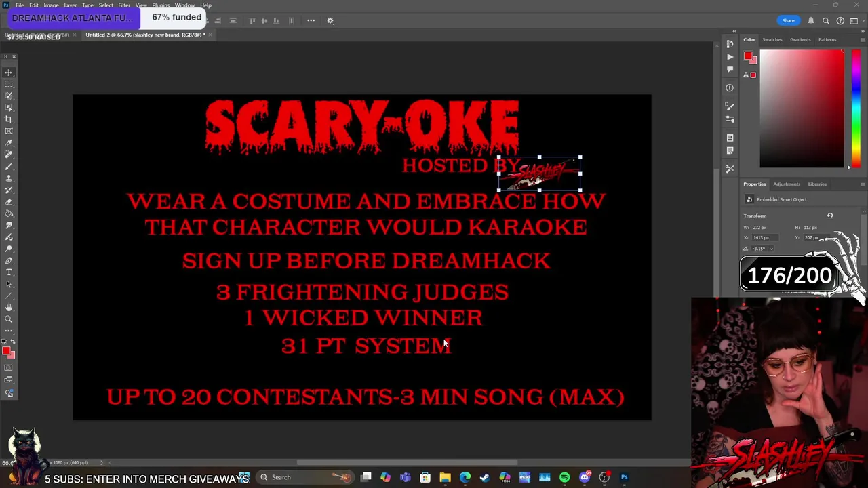Select the Pen tool
Viewport: 868px width, 488px height.
click(x=9, y=260)
